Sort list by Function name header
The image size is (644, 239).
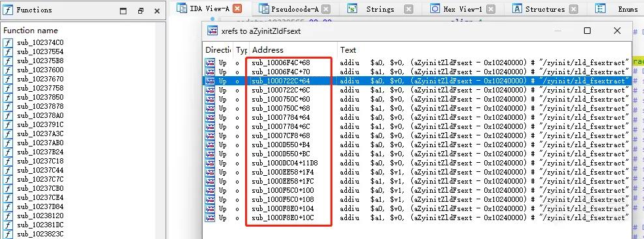point(31,31)
